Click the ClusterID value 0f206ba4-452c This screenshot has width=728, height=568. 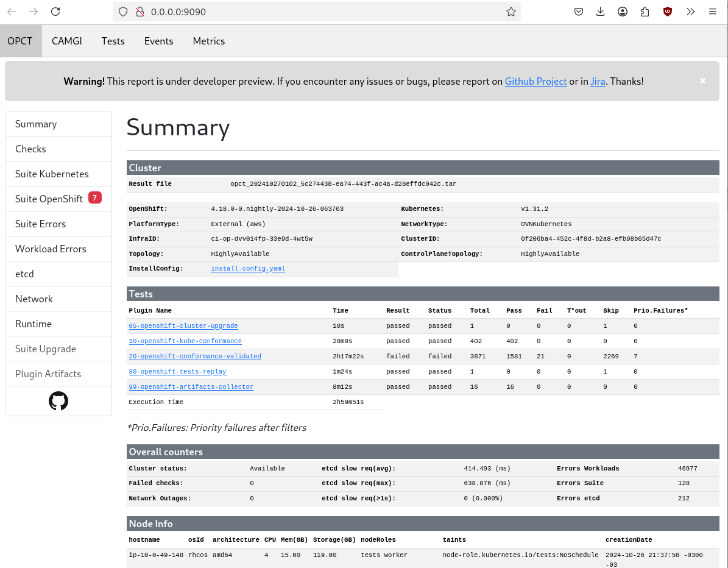(591, 239)
